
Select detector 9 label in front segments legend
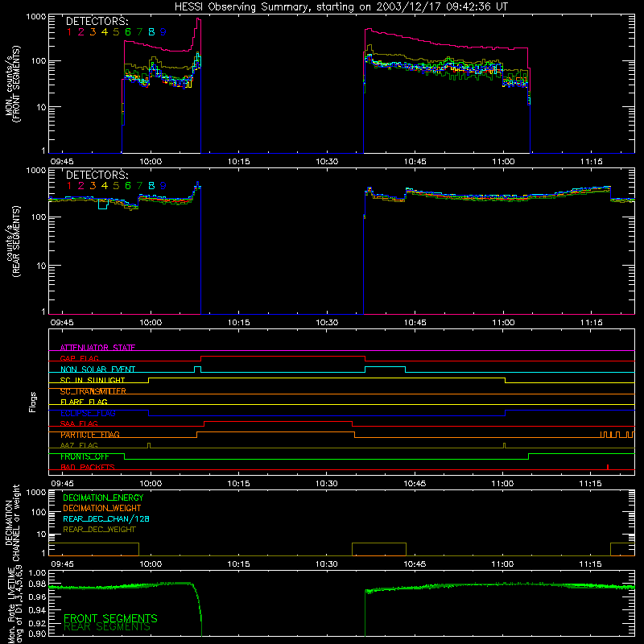(x=163, y=32)
